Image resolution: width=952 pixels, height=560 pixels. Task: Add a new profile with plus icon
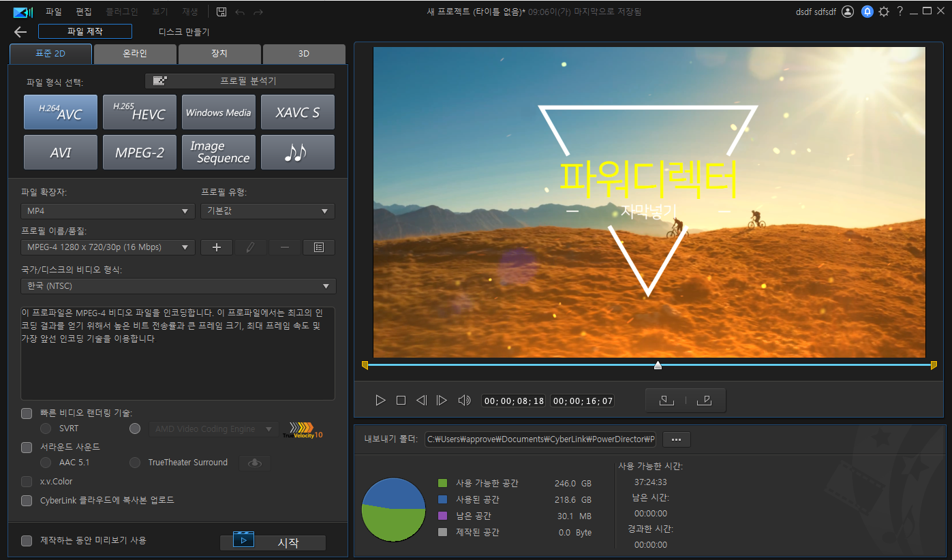tap(217, 247)
